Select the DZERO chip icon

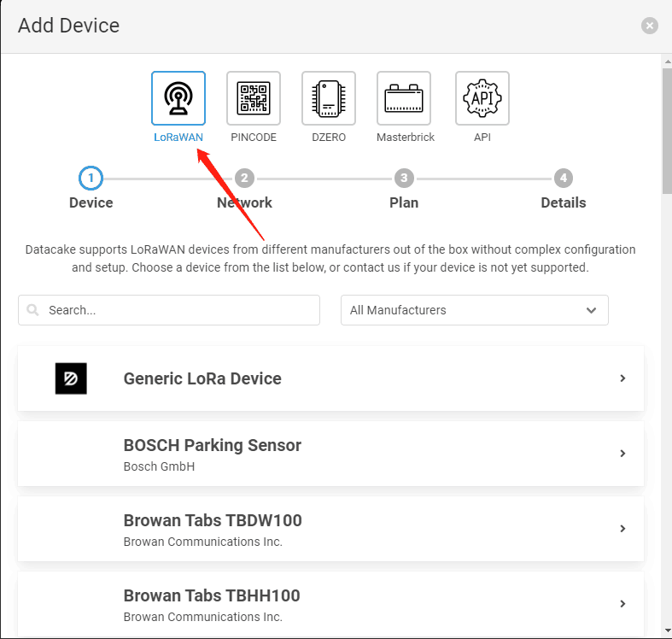coord(329,98)
